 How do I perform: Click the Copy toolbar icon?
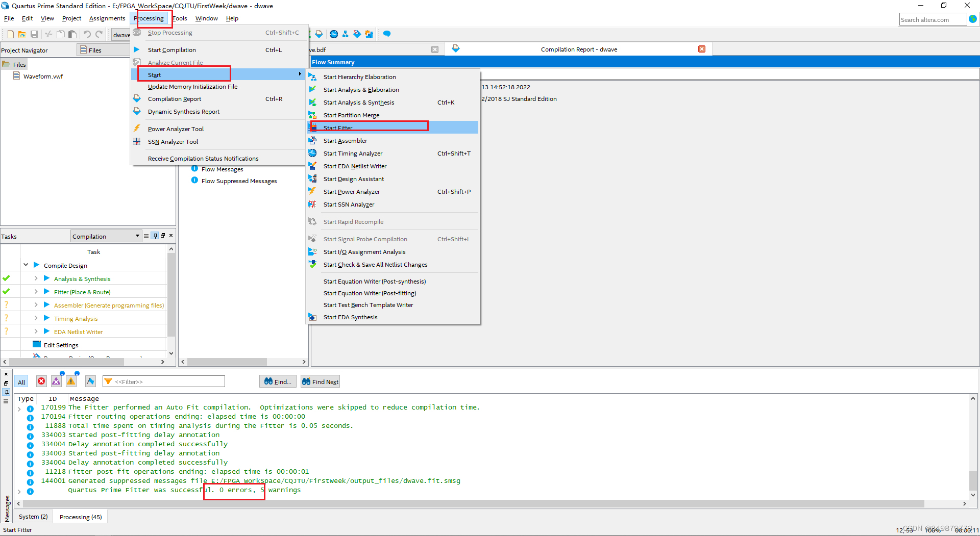[x=60, y=34]
